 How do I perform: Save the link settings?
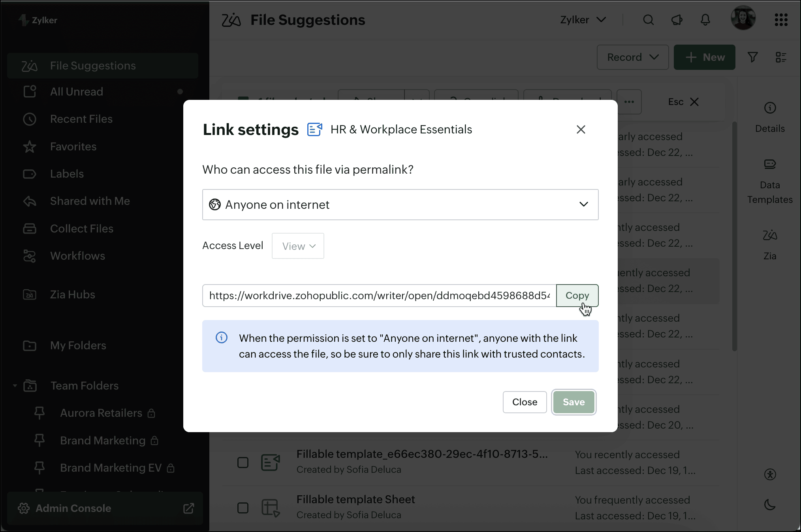point(573,402)
